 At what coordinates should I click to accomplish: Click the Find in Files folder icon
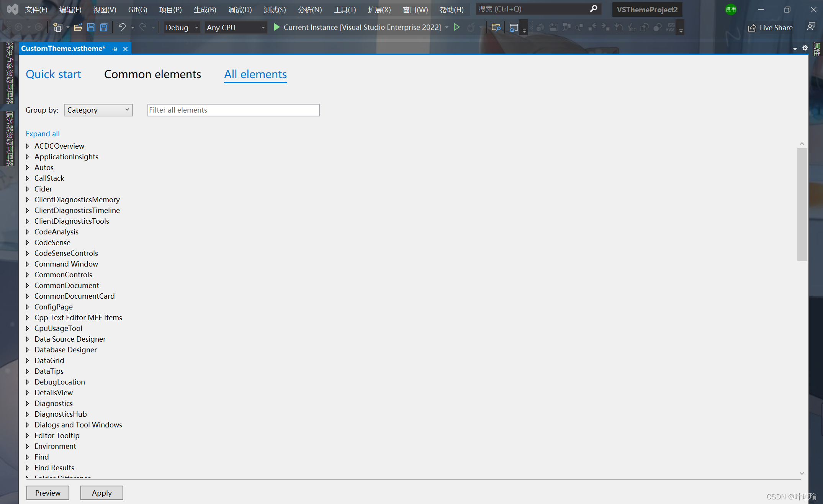496,28
